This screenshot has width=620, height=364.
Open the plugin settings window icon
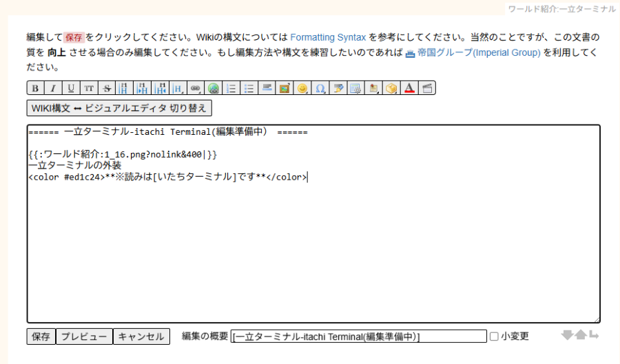click(355, 88)
